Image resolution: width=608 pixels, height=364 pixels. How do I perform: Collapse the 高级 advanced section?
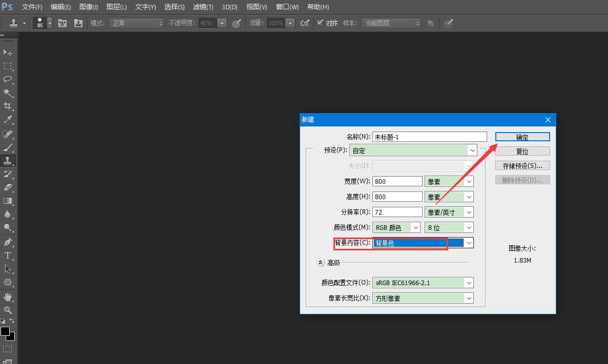(320, 263)
